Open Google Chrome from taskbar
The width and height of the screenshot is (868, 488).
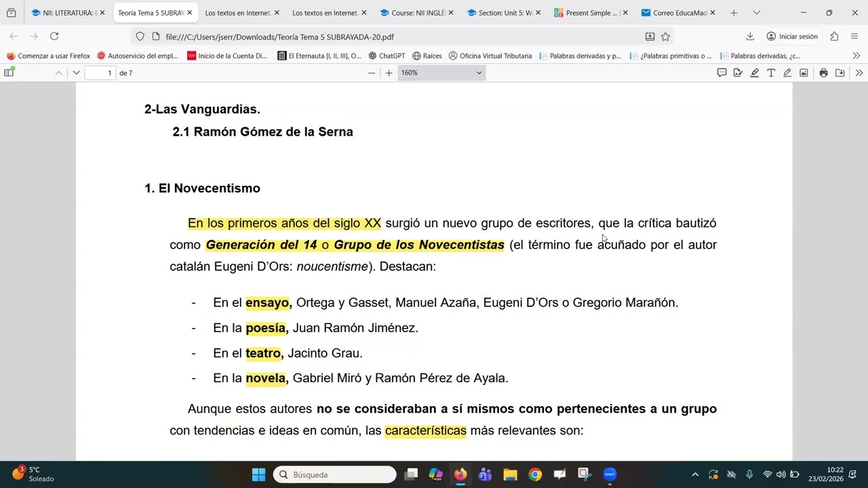(x=535, y=474)
